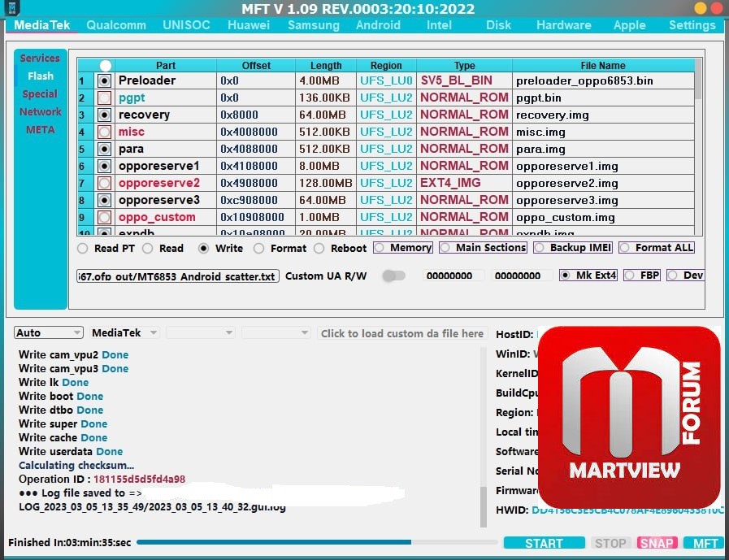The image size is (729, 560).
Task: Uncheck the para partition checkbox
Action: 104,150
